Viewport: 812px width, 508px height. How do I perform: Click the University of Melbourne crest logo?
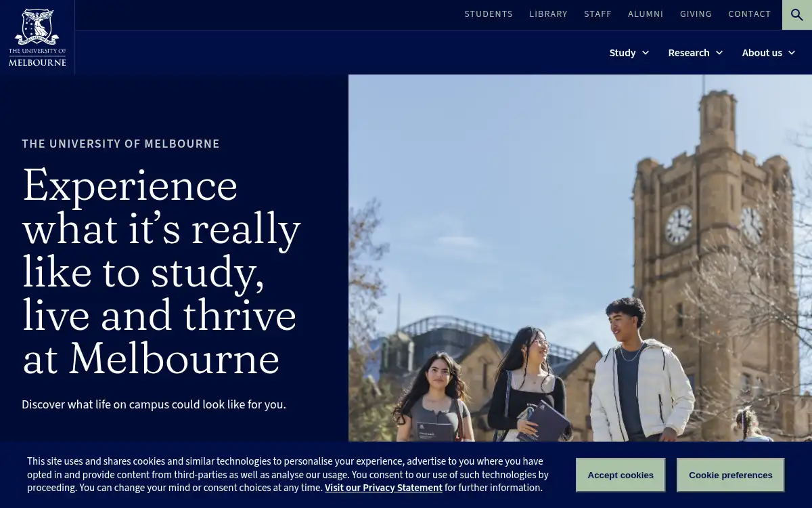coord(37,37)
